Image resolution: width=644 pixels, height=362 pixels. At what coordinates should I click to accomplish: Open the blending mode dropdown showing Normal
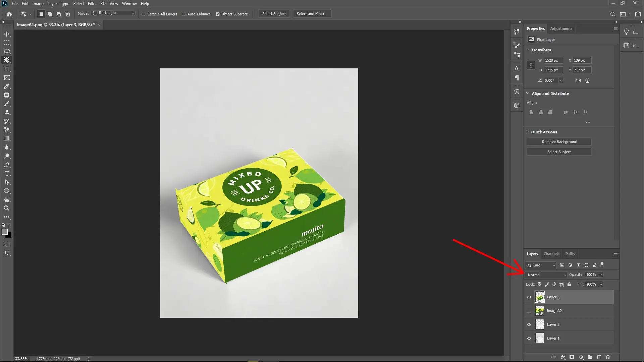546,275
